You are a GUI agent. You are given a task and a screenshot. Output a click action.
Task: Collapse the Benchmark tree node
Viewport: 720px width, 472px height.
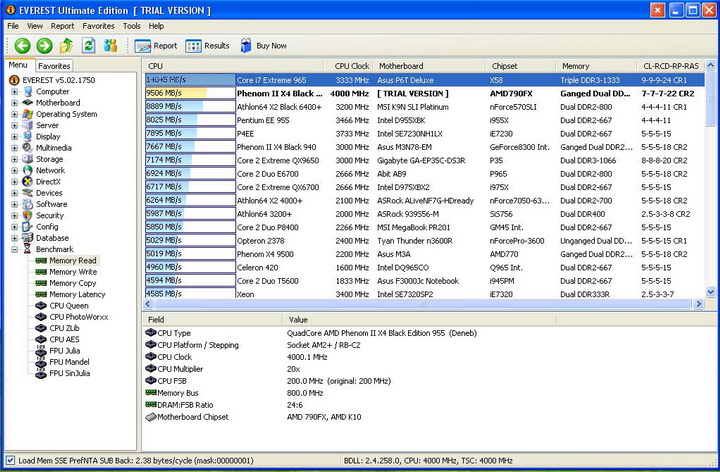point(15,249)
